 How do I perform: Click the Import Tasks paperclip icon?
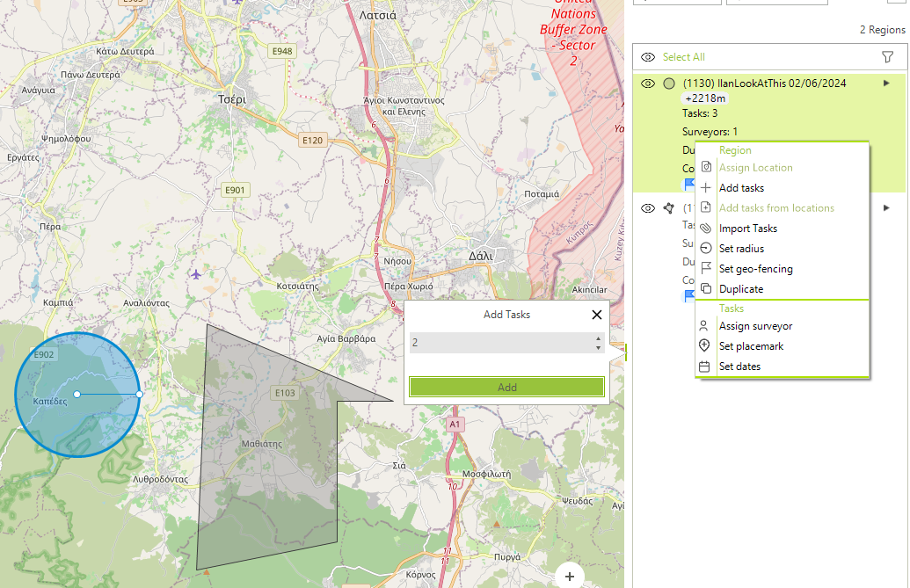(x=704, y=228)
